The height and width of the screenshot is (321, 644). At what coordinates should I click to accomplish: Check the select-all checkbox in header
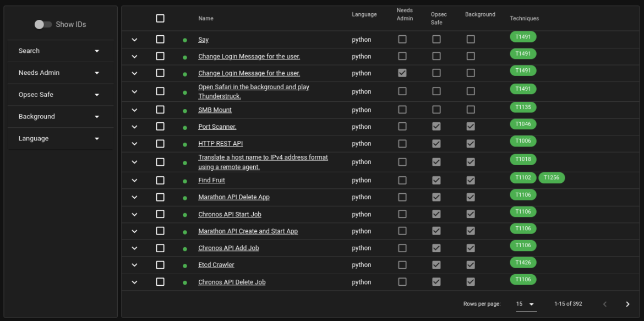tap(160, 19)
